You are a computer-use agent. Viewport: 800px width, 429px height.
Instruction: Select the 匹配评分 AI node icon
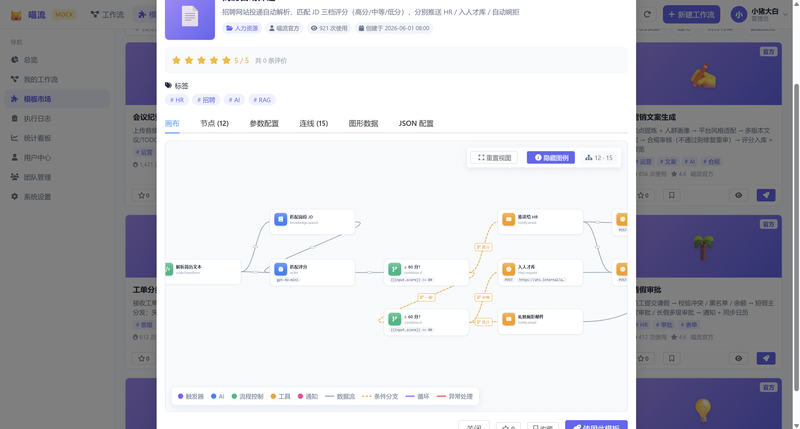coord(281,269)
